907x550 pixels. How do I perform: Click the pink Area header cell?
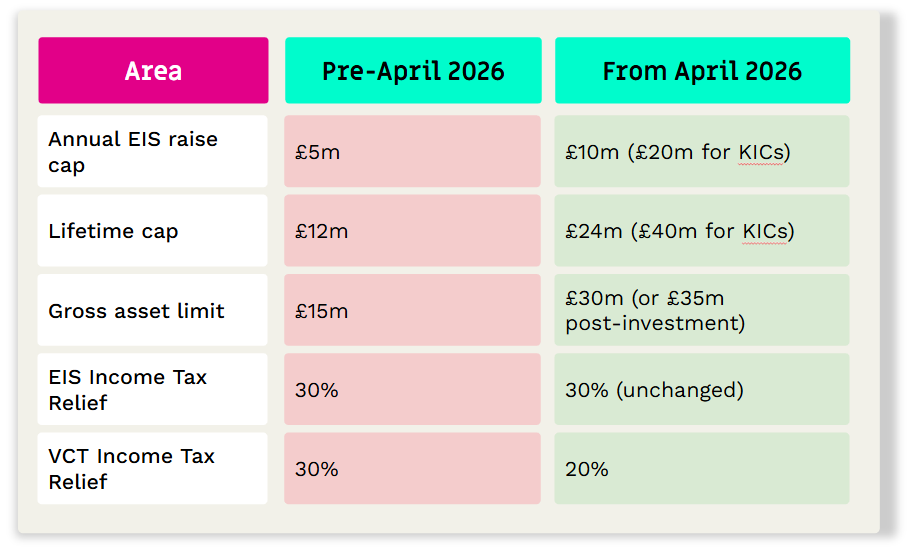(x=153, y=71)
